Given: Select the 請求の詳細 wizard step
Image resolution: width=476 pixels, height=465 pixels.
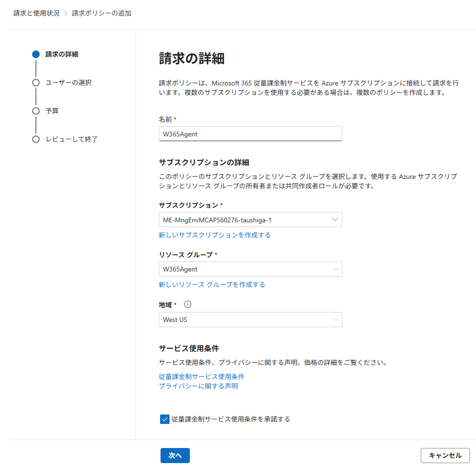Looking at the screenshot, I should coord(62,54).
